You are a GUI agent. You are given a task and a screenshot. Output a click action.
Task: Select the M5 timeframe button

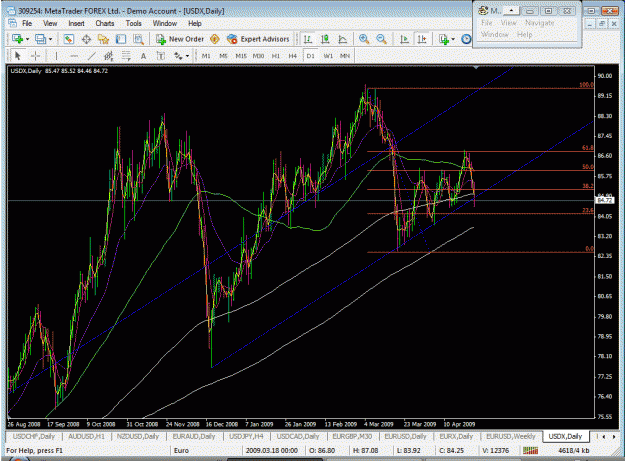click(223, 56)
